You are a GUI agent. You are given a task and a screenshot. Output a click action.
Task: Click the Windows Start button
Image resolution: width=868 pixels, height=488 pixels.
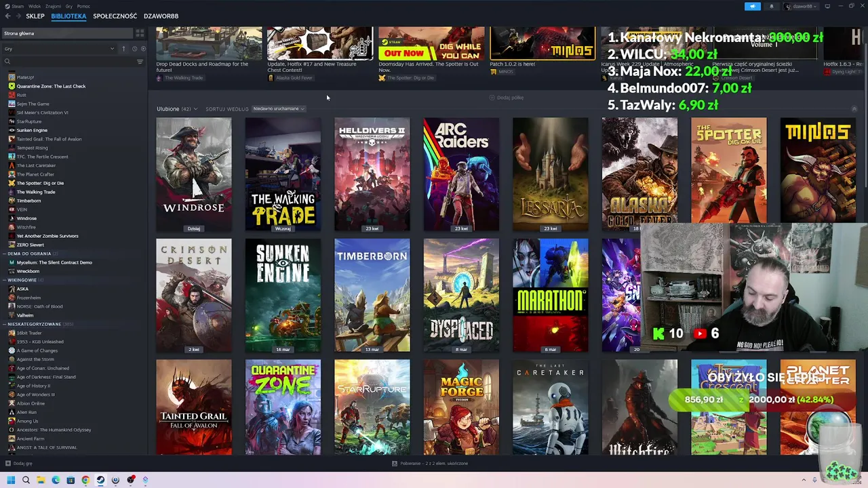[11, 480]
